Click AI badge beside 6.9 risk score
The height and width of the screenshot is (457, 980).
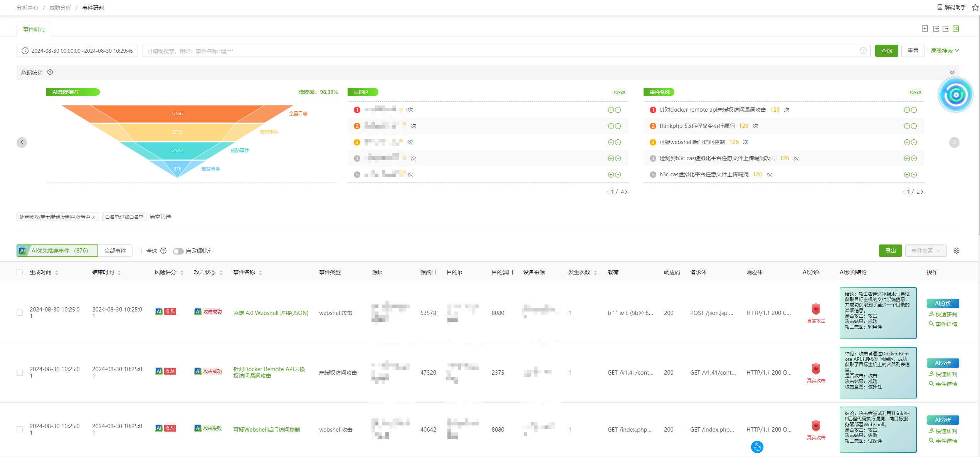pos(159,371)
